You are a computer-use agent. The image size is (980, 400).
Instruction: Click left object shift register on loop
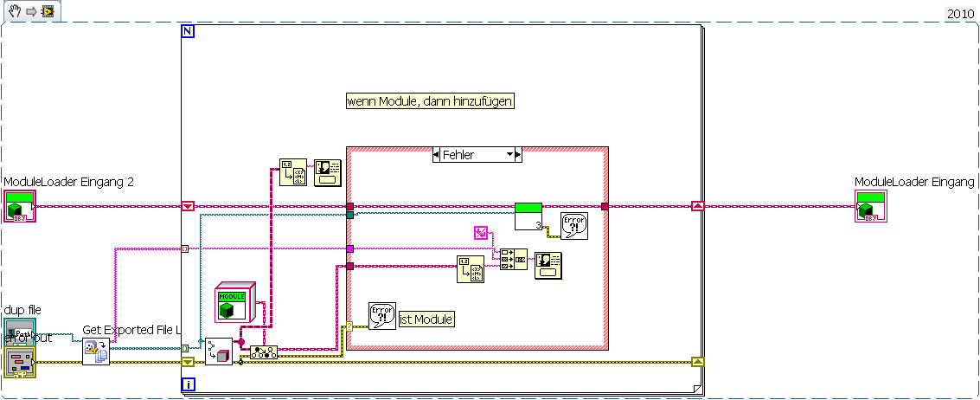tap(188, 206)
